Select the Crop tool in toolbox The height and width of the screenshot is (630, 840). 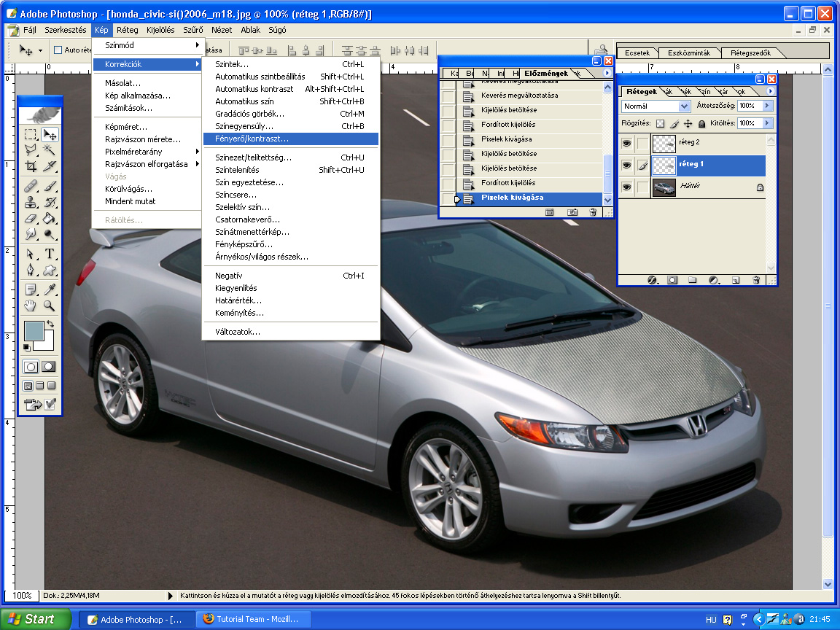(x=31, y=166)
